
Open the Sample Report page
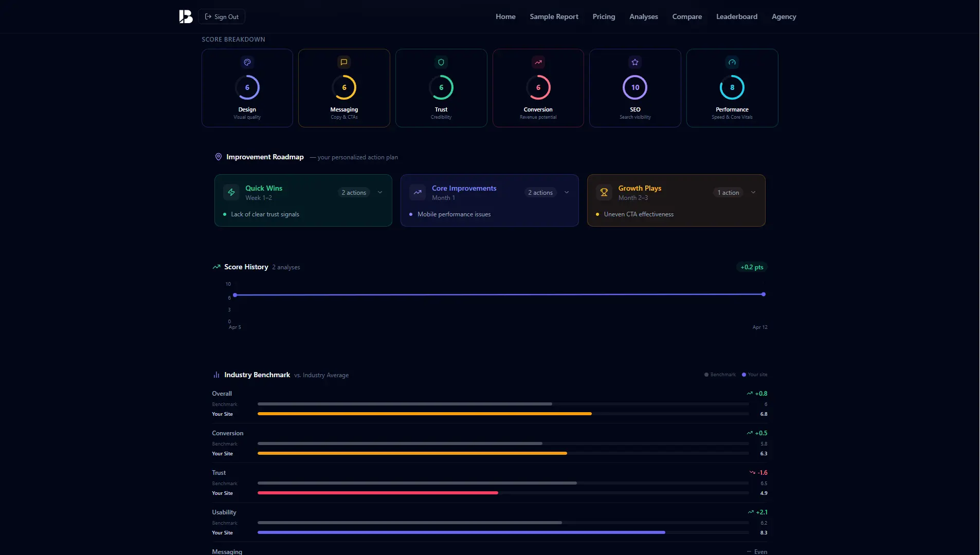pyautogui.click(x=554, y=16)
